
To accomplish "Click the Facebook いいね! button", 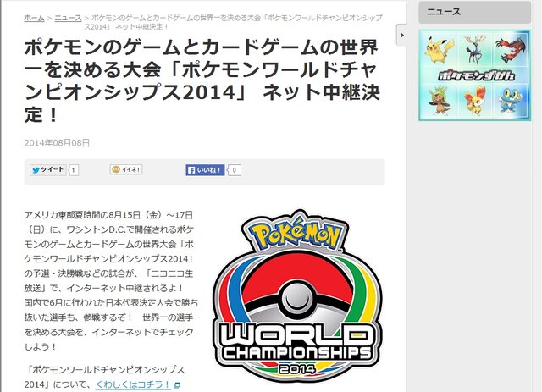I will pos(205,170).
